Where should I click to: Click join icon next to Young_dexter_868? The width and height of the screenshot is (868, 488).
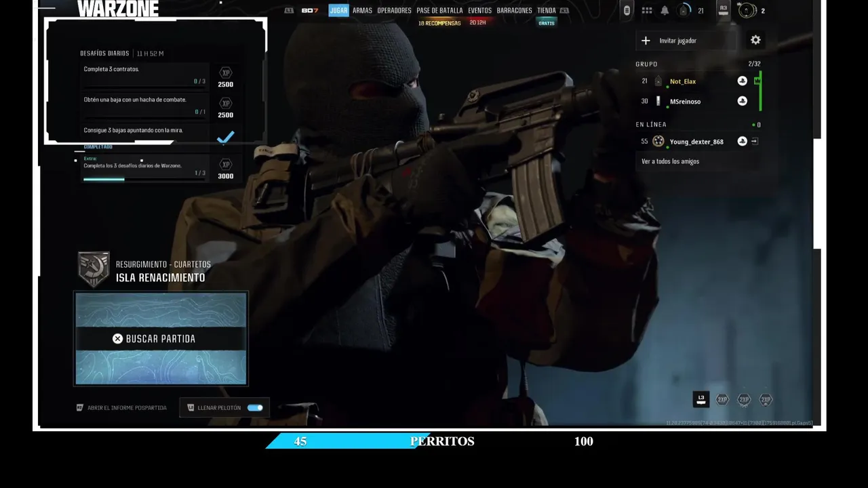(755, 141)
